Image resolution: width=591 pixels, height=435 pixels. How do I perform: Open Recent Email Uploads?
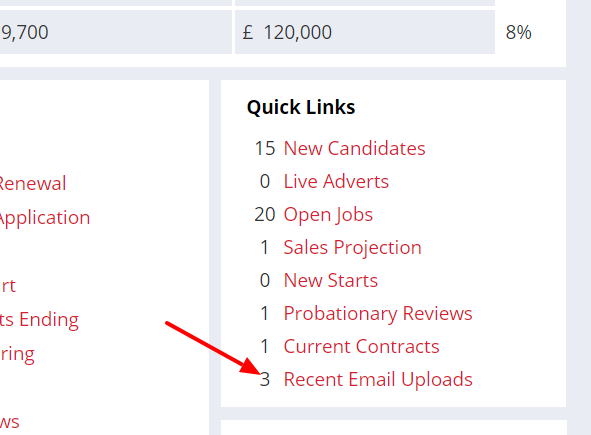click(x=378, y=380)
